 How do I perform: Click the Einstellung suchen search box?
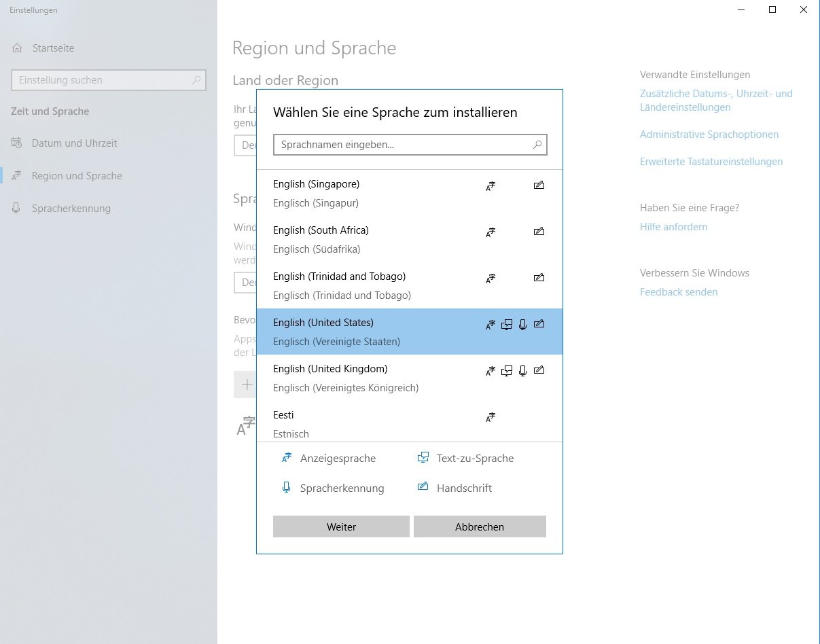[102, 80]
